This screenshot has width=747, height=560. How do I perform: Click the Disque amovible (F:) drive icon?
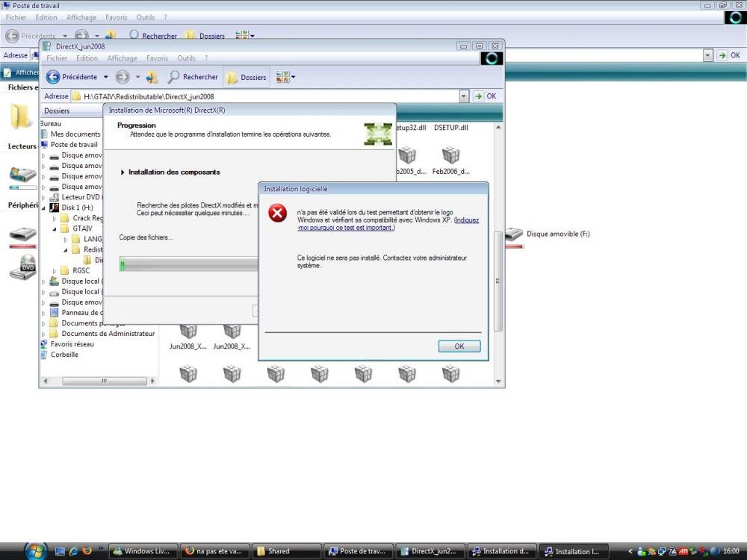[x=515, y=234]
